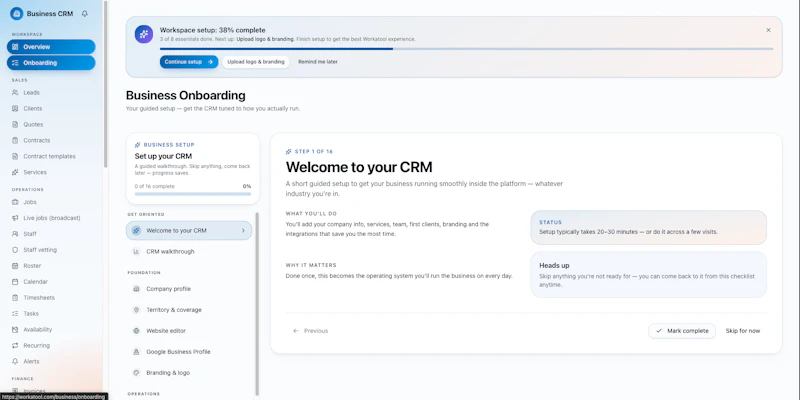The width and height of the screenshot is (800, 400).
Task: Click the Roster sidebar icon
Action: (x=15, y=266)
